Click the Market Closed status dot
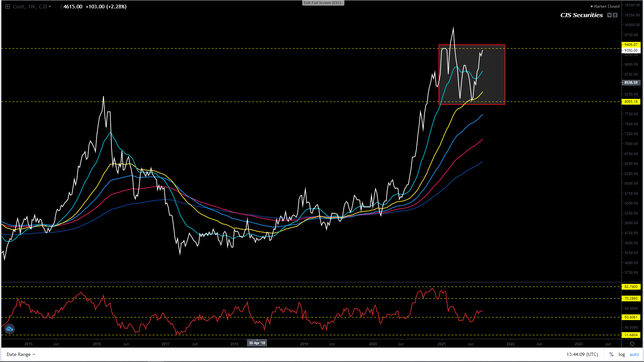 click(x=592, y=6)
